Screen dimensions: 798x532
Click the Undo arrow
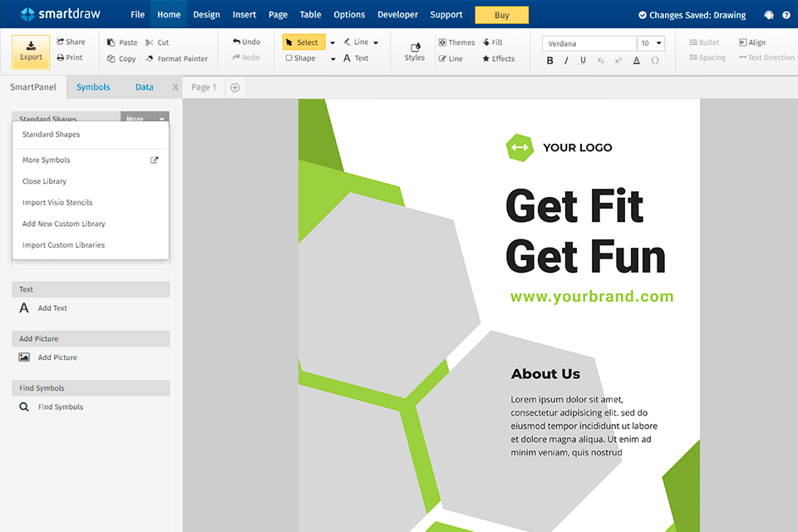237,42
